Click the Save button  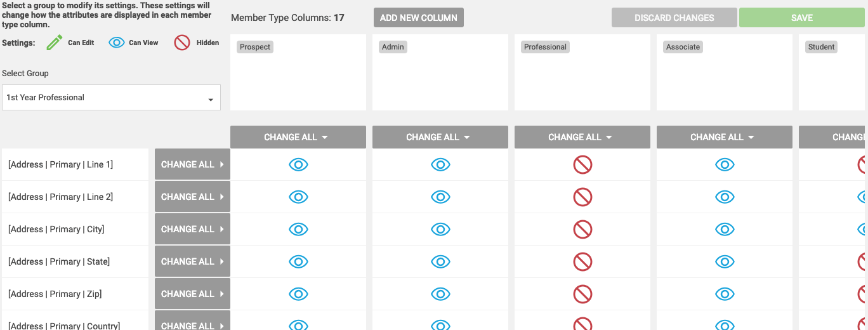[x=802, y=18]
